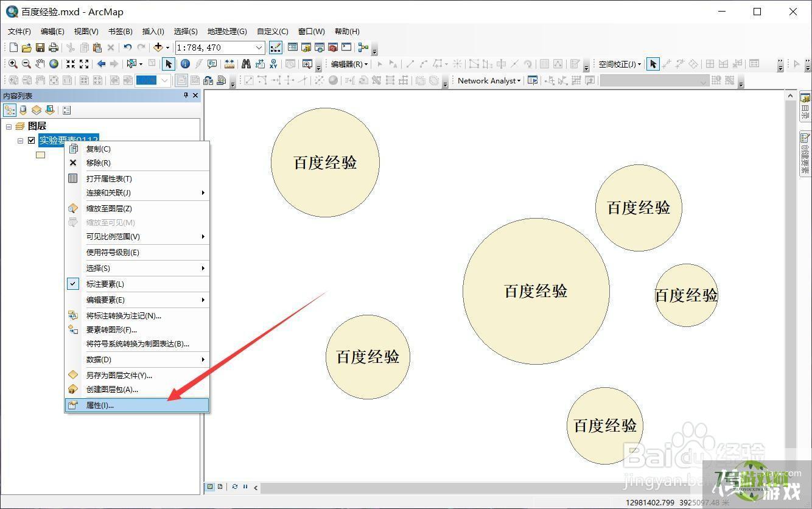Zoom to full extent globe

pyautogui.click(x=54, y=64)
